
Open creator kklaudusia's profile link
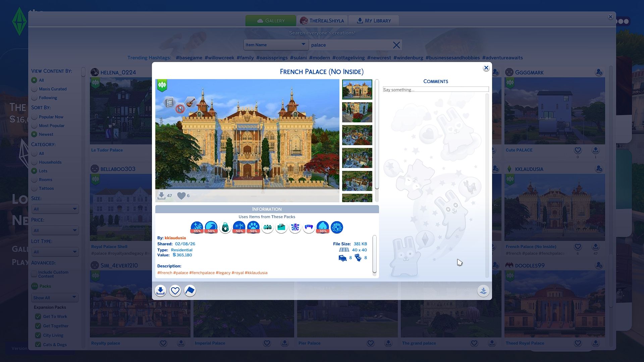click(175, 238)
